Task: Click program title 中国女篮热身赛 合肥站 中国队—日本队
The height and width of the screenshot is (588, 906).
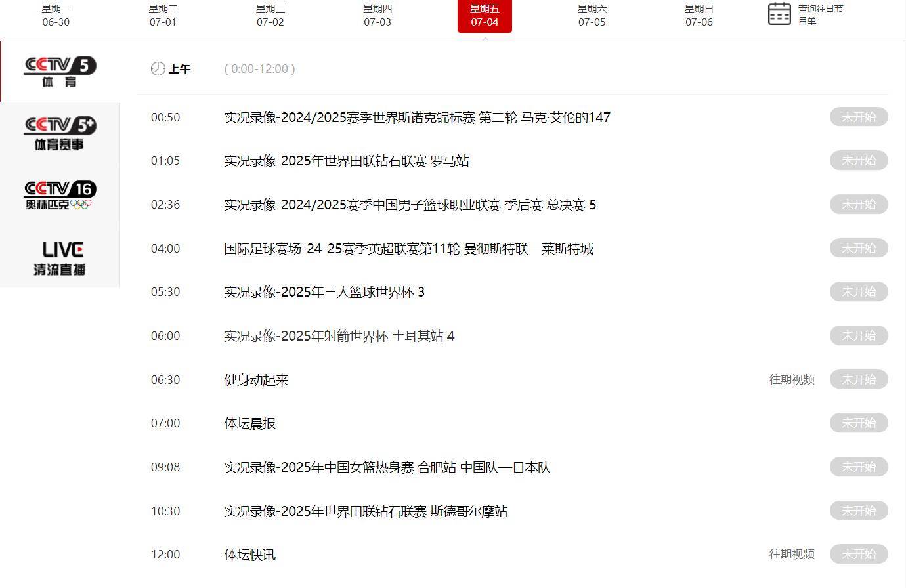Action: (387, 467)
